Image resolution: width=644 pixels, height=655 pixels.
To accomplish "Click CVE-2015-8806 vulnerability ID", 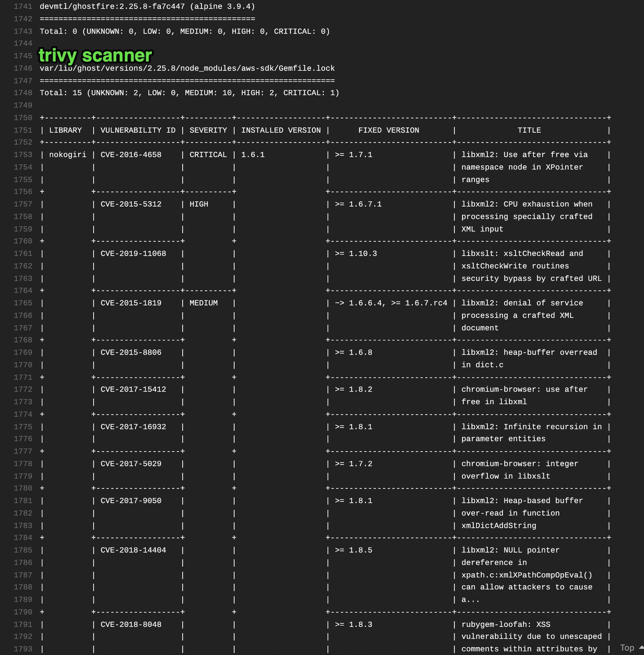I will click(131, 353).
